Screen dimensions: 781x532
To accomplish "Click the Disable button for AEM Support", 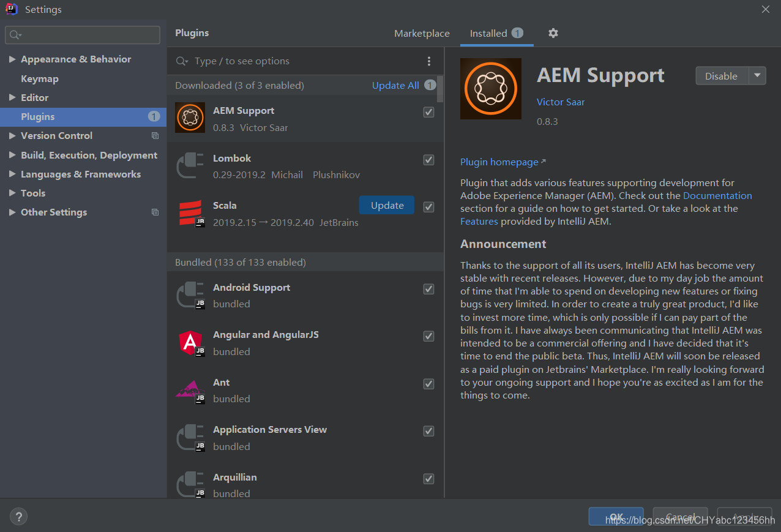I will (x=722, y=76).
